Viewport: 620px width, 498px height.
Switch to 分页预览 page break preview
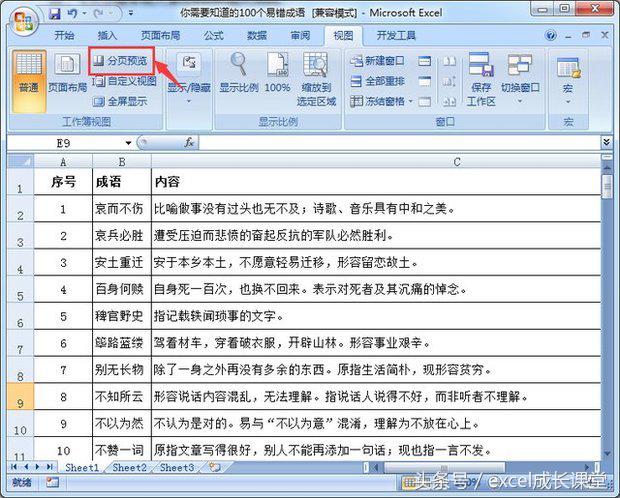[x=121, y=61]
